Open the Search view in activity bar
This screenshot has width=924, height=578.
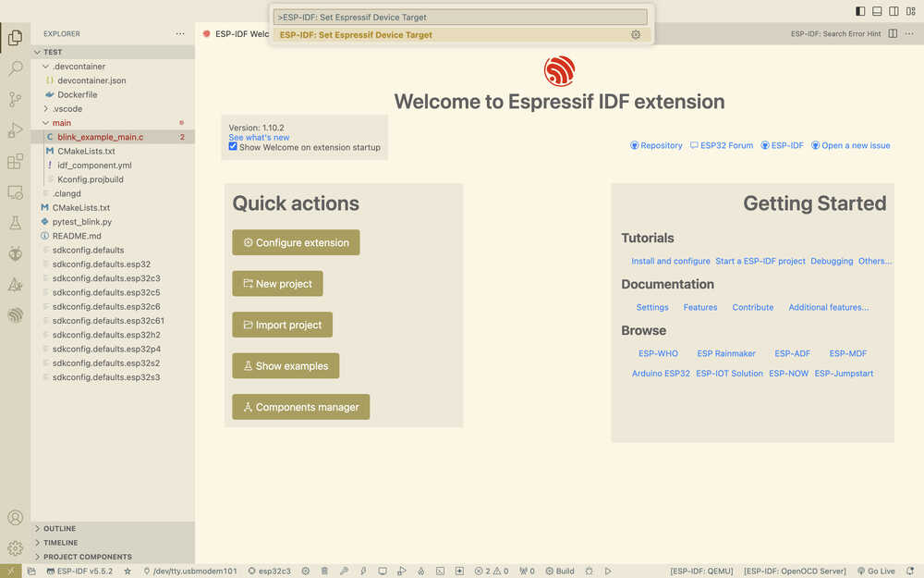click(15, 68)
